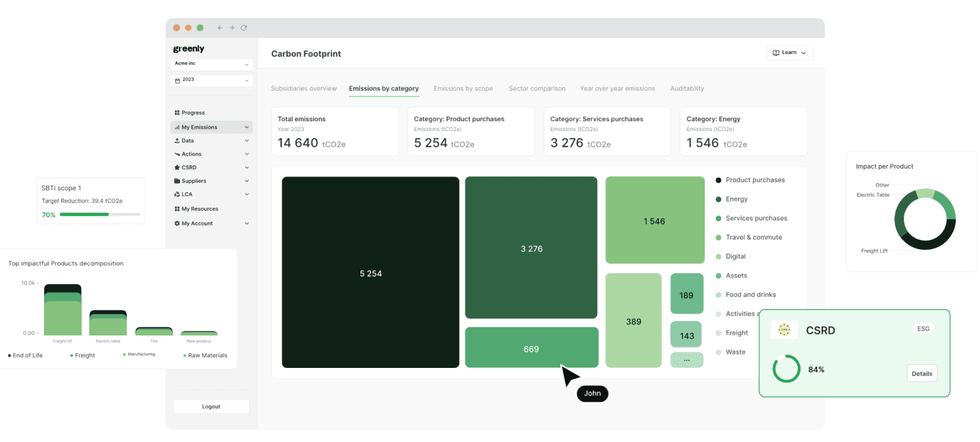
Task: Click the Actions arrow icon in sidebar
Action: pyautogui.click(x=177, y=154)
